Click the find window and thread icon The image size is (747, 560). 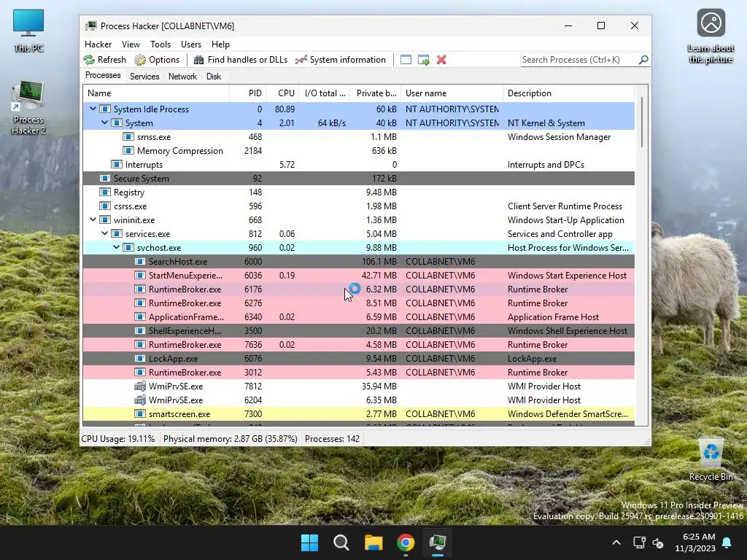424,60
